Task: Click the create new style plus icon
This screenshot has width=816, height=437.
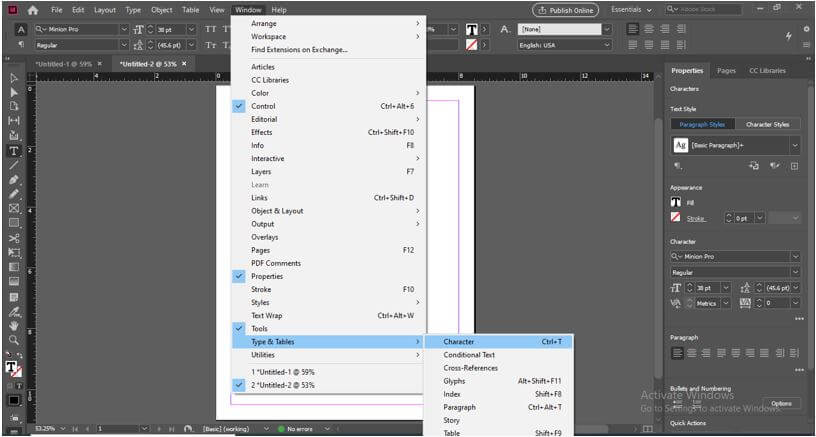Action: point(794,166)
